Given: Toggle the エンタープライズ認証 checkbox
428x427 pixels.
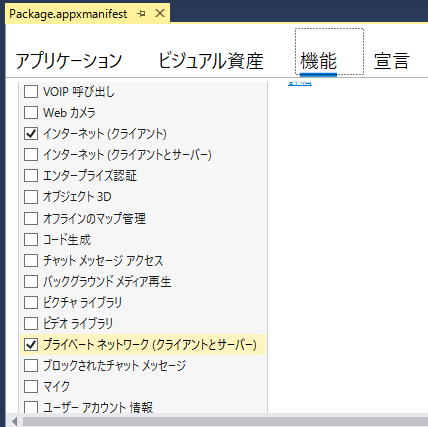Looking at the screenshot, I should pyautogui.click(x=31, y=176).
